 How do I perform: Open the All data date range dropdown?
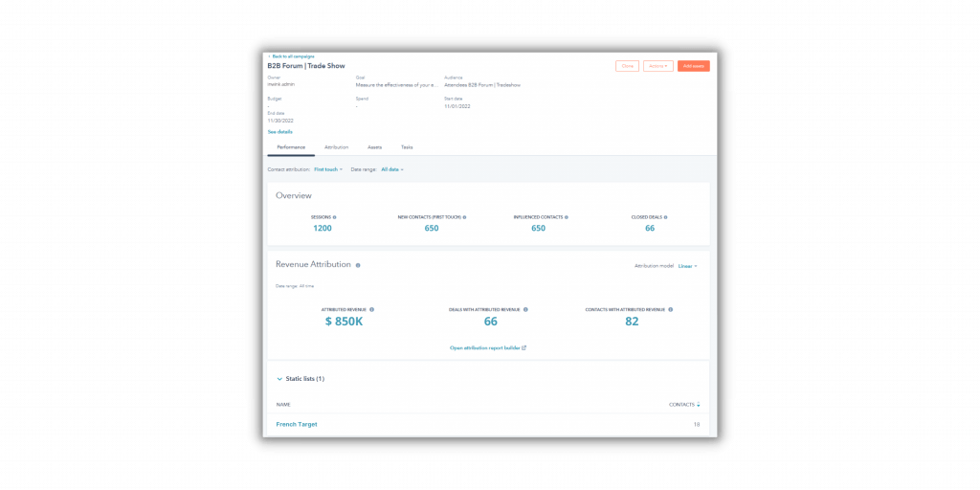tap(392, 169)
